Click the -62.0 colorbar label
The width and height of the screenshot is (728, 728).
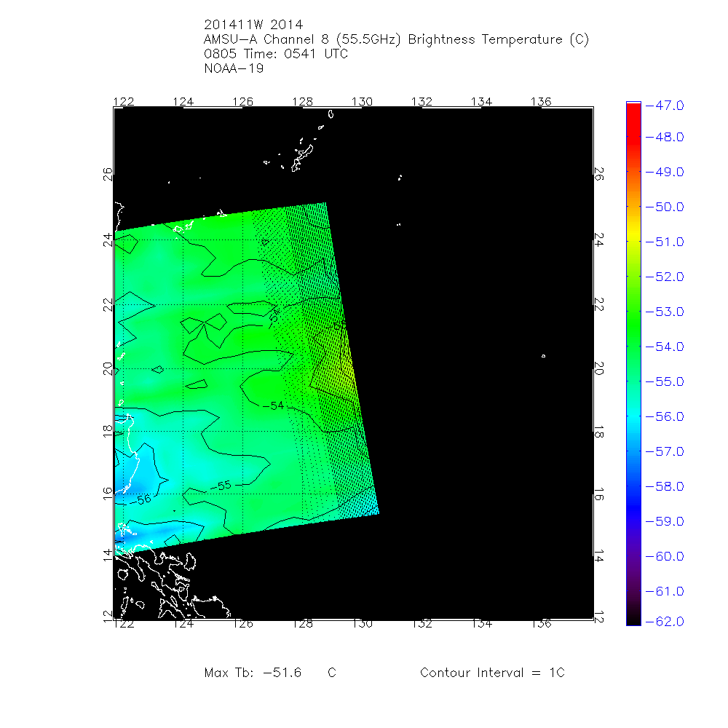click(x=665, y=622)
